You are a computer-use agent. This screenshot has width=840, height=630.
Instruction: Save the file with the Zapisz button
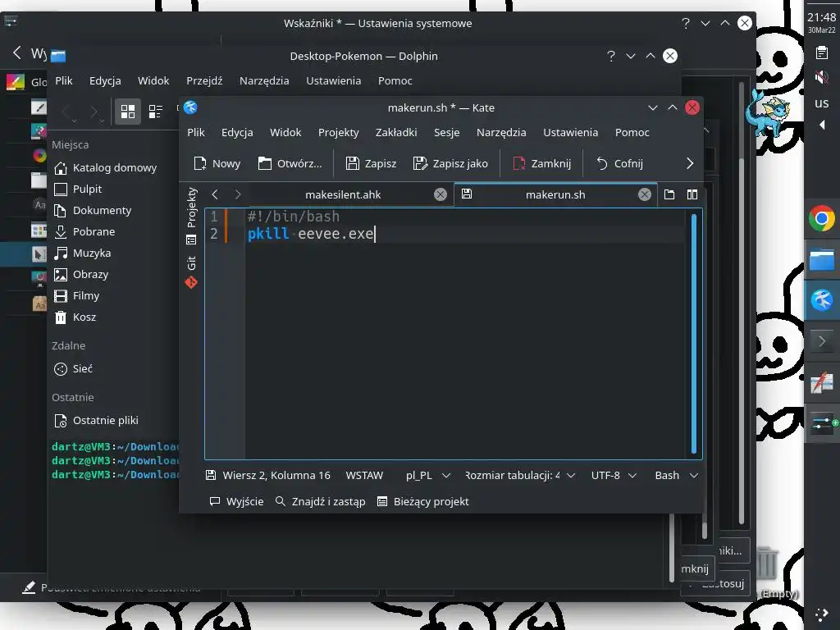pos(372,163)
